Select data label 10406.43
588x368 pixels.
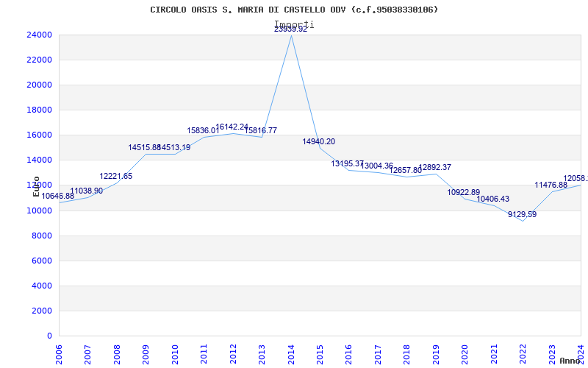click(492, 199)
